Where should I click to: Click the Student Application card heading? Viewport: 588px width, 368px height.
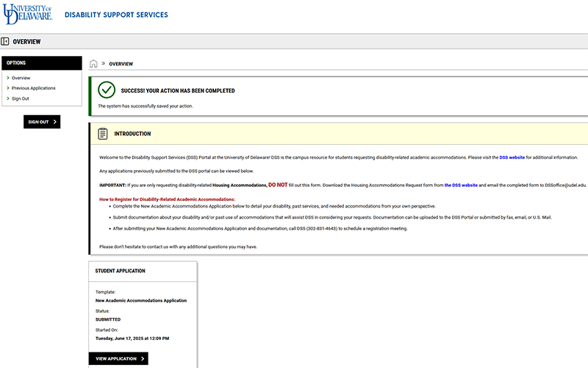coord(120,271)
